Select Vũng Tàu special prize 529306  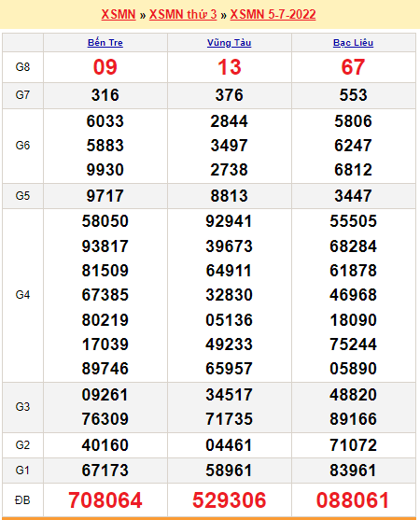229,500
